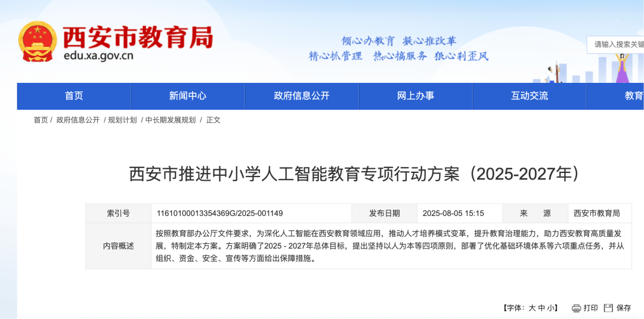Set font size to 大 (large)

tap(531, 308)
